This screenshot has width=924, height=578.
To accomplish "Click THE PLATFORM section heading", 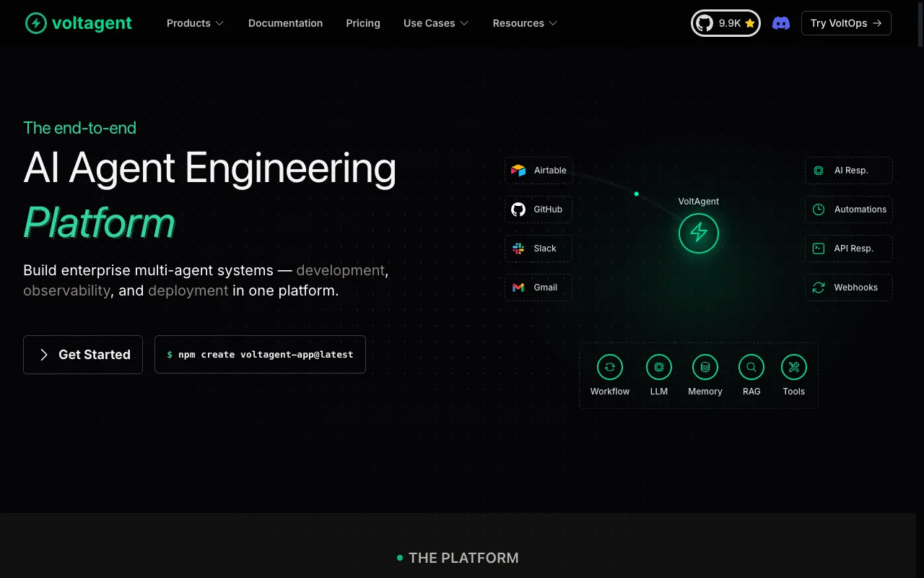I will (463, 558).
